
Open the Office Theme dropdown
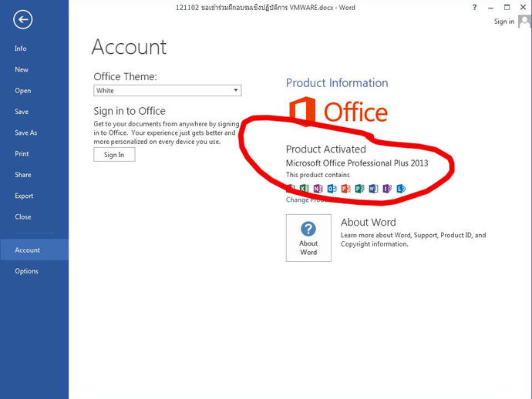point(167,91)
